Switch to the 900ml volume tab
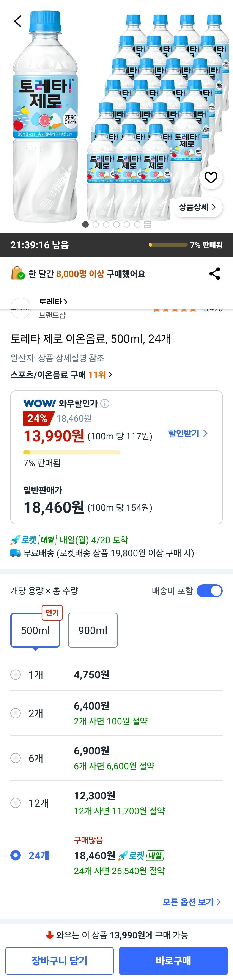The height and width of the screenshot is (980, 233). click(93, 630)
